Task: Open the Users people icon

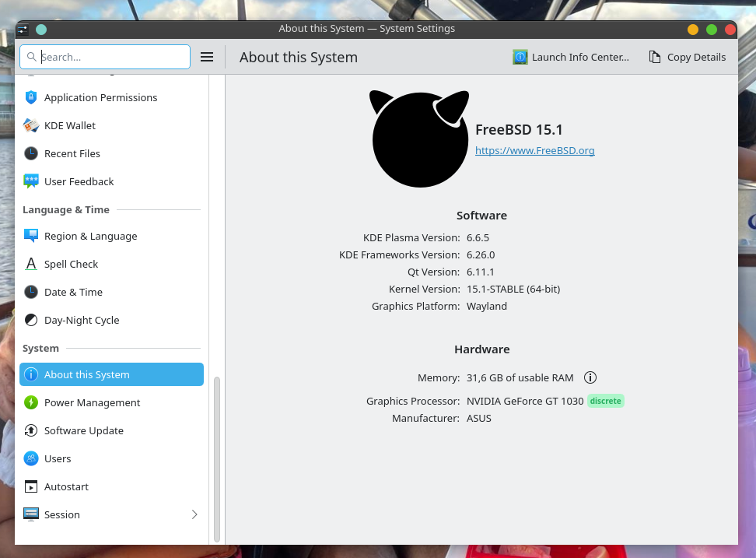Action: tap(31, 458)
